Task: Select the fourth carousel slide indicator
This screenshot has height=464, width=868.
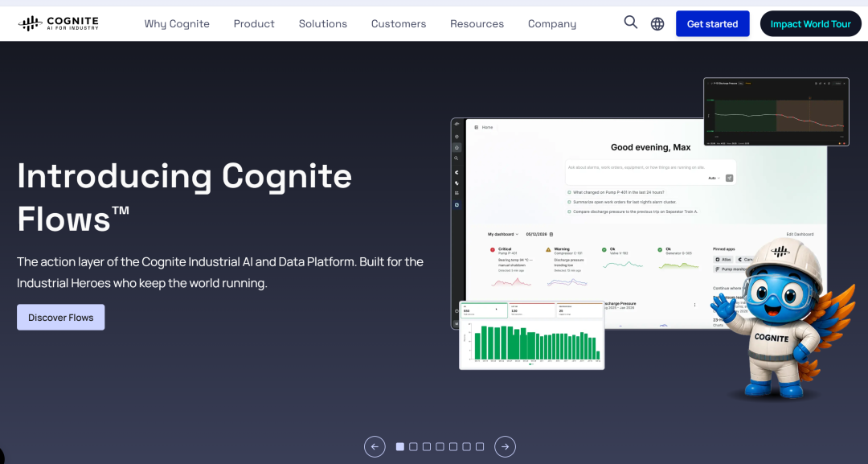Action: [440, 446]
